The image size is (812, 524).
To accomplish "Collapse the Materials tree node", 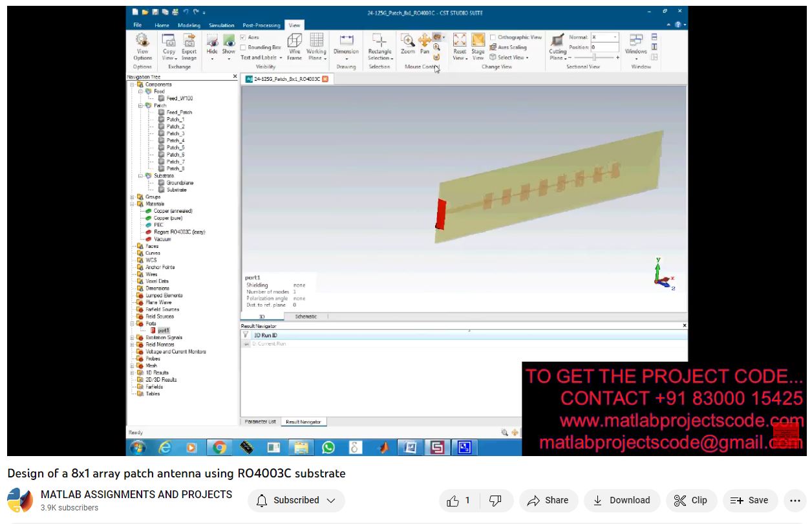I will point(132,204).
